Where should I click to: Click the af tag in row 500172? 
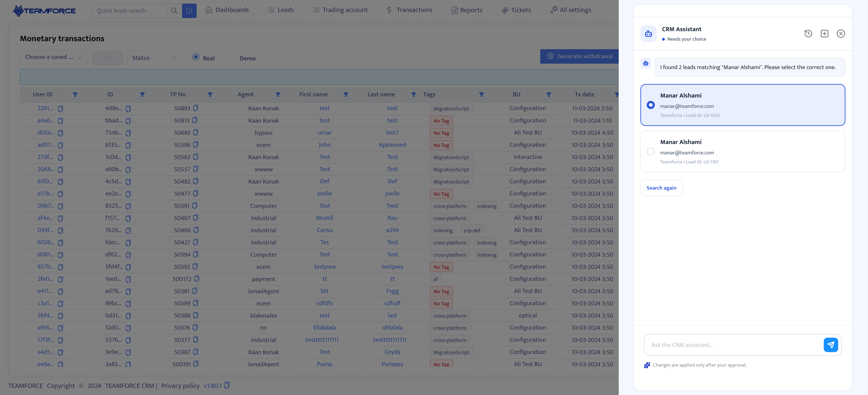tap(436, 279)
